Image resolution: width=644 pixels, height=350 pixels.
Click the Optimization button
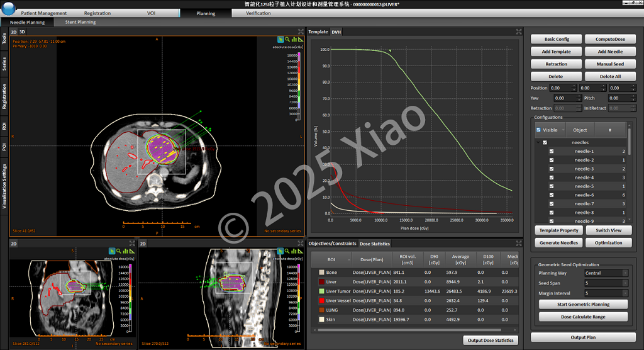coord(608,242)
